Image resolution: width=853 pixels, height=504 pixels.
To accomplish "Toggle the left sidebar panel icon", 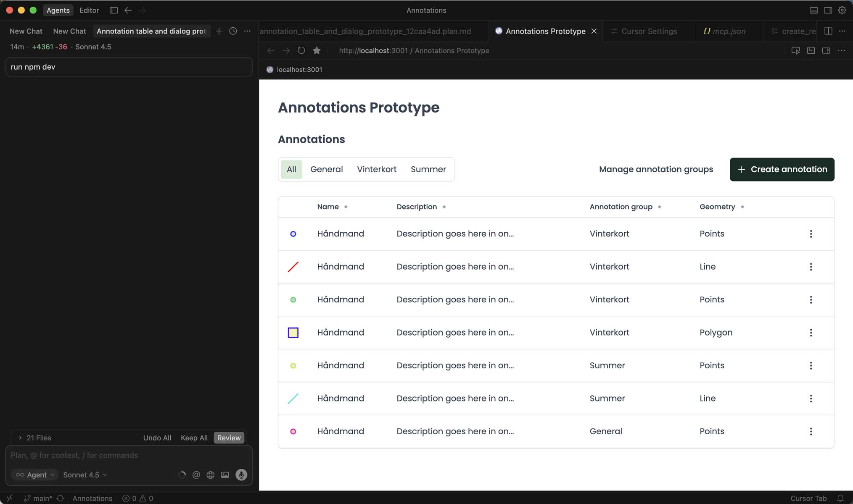I will [114, 10].
